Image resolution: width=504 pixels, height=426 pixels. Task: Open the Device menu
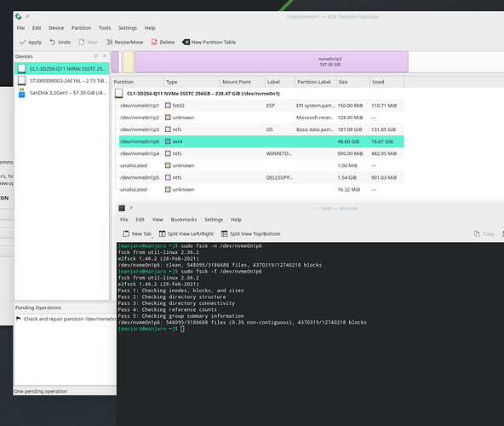(x=56, y=28)
